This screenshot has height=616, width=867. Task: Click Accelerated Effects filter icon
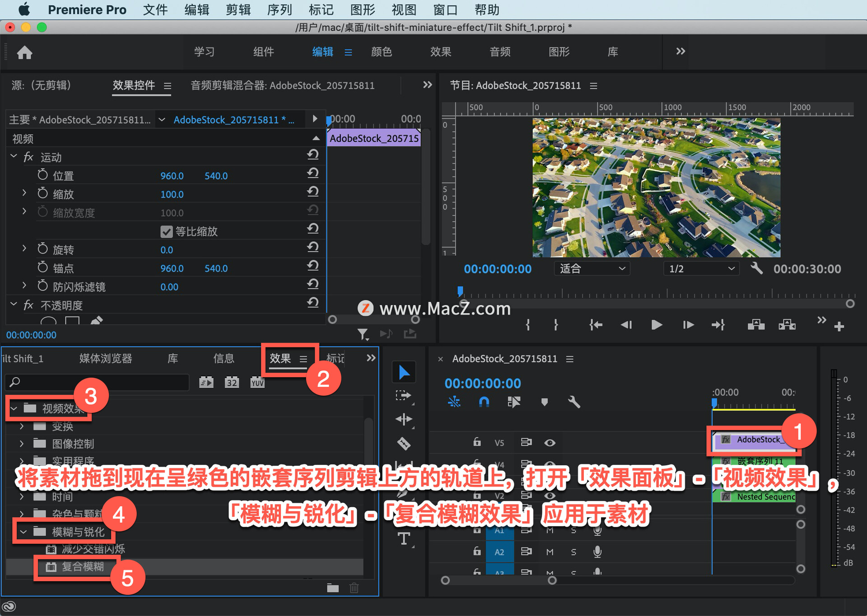tap(206, 382)
